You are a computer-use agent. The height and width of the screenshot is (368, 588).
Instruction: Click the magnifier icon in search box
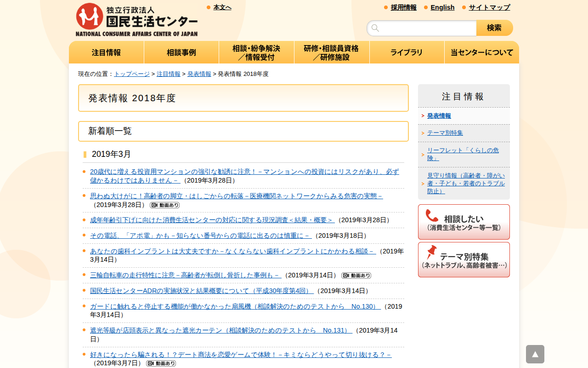pos(375,28)
